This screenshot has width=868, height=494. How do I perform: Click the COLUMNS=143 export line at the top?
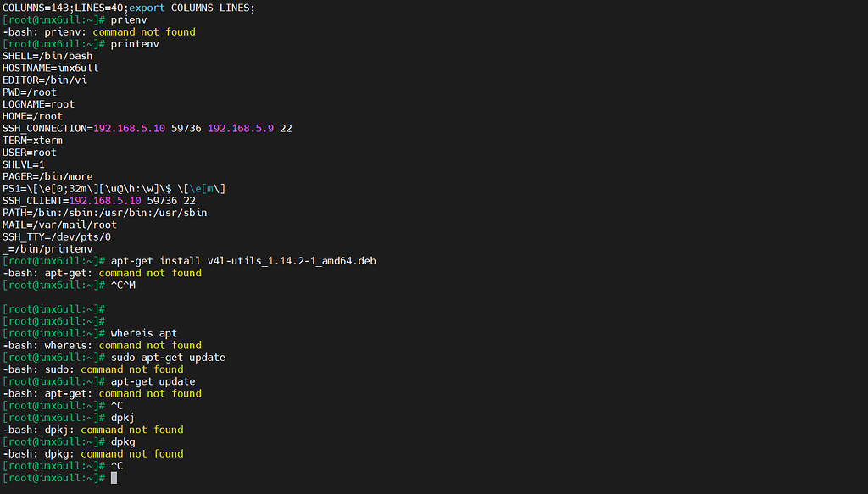click(128, 8)
